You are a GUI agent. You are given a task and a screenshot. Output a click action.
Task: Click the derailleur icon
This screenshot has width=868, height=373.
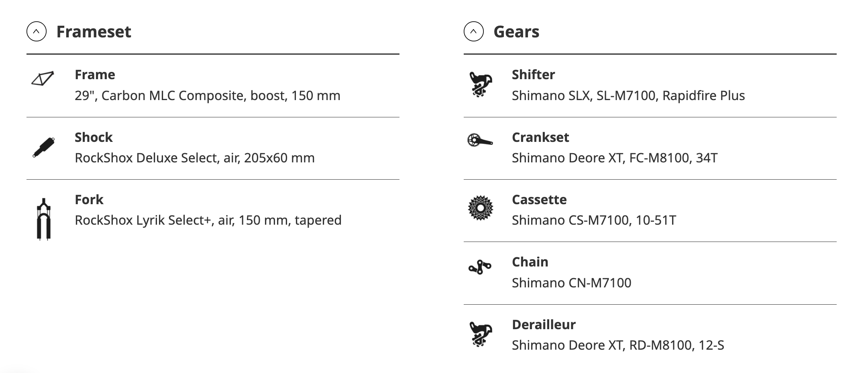click(x=481, y=334)
